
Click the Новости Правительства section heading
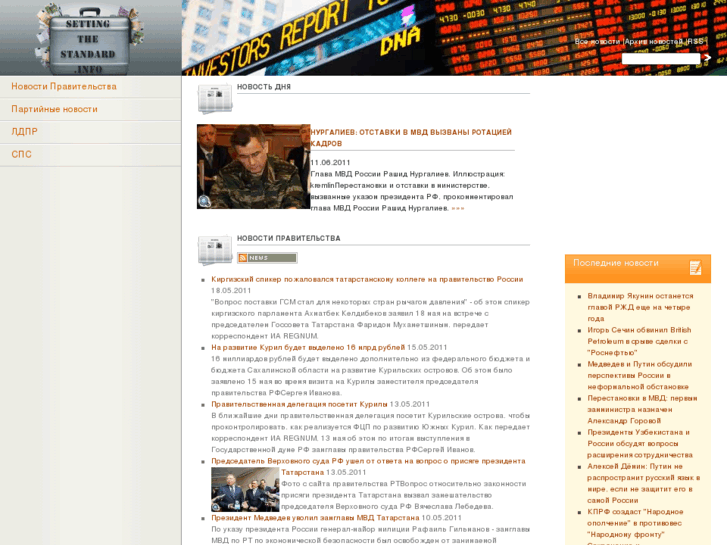click(x=288, y=238)
